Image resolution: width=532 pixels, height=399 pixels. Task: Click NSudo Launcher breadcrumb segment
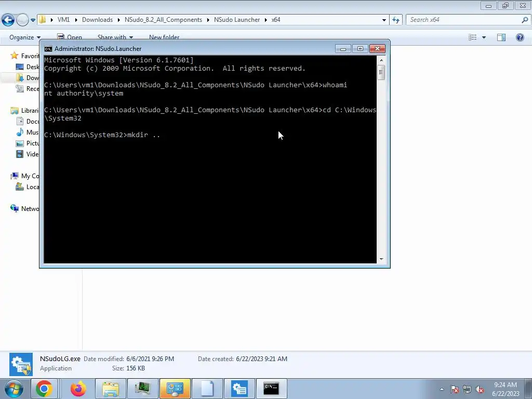[x=237, y=20]
